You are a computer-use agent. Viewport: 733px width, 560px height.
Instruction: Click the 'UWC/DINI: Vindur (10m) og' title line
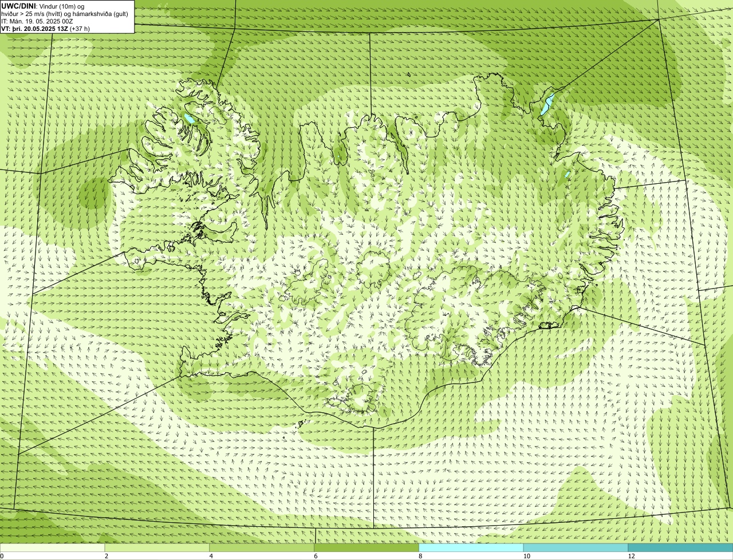43,6
